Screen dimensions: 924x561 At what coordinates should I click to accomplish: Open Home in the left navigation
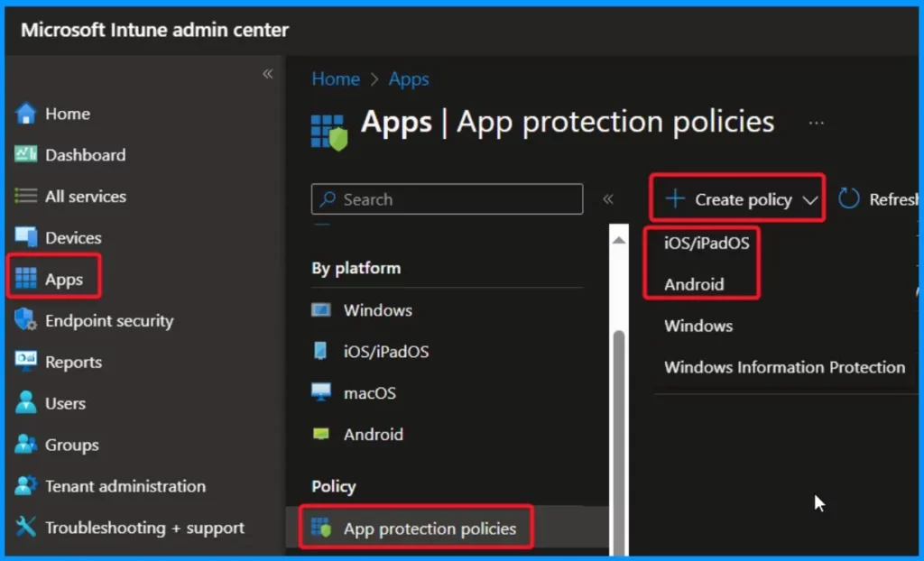68,113
